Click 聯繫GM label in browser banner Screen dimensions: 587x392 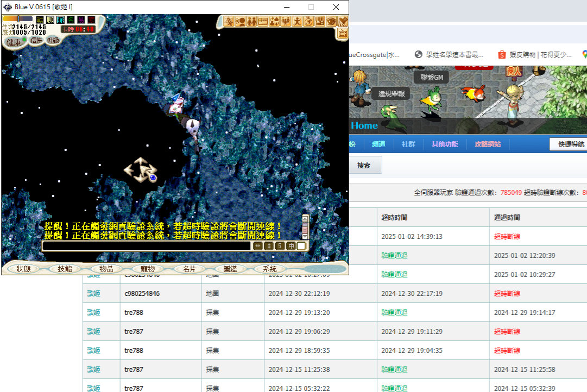tap(432, 78)
